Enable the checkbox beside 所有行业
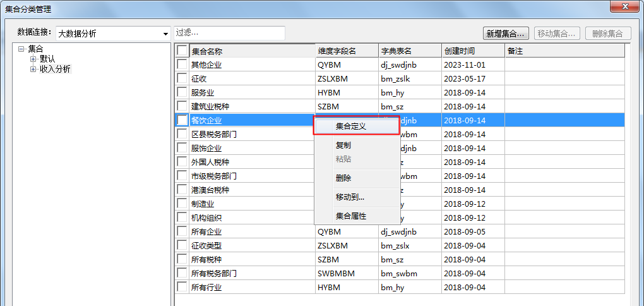644x306 pixels. 182,287
